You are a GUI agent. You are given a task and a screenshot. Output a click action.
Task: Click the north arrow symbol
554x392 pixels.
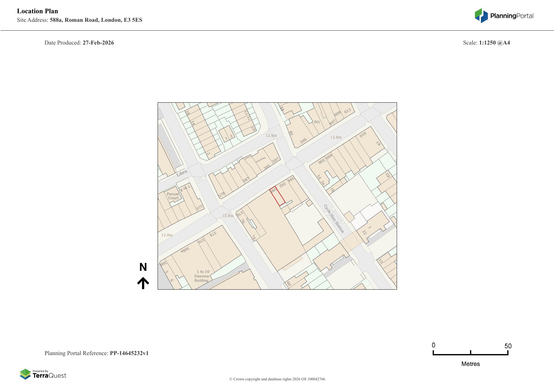click(x=143, y=283)
